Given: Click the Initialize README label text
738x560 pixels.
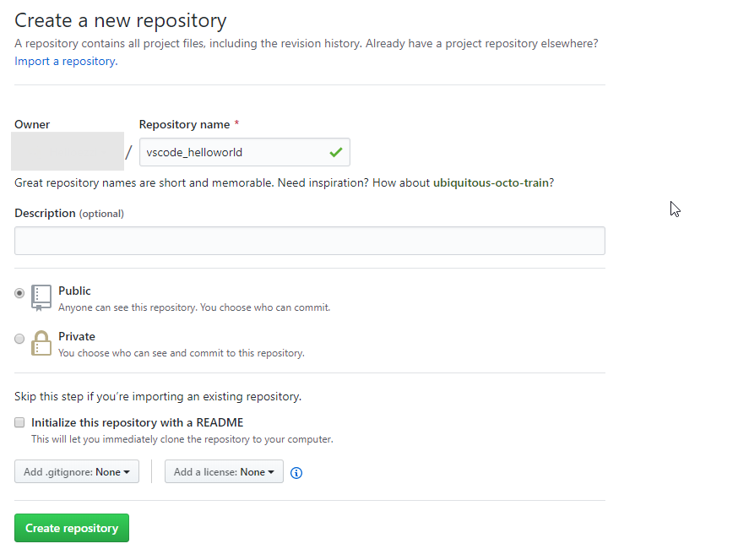Looking at the screenshot, I should (x=138, y=422).
